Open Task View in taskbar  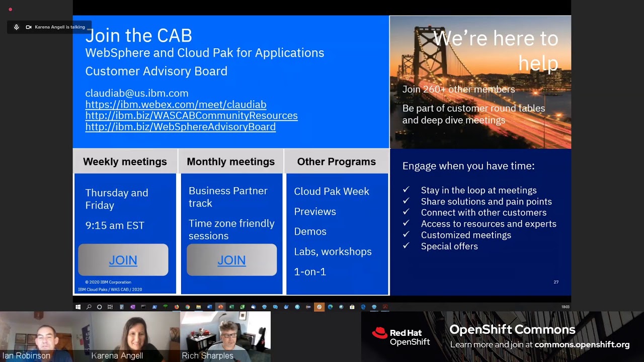(110, 307)
